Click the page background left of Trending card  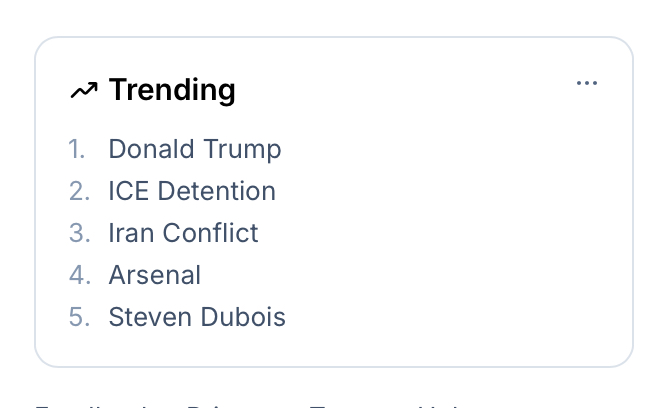click(x=16, y=200)
